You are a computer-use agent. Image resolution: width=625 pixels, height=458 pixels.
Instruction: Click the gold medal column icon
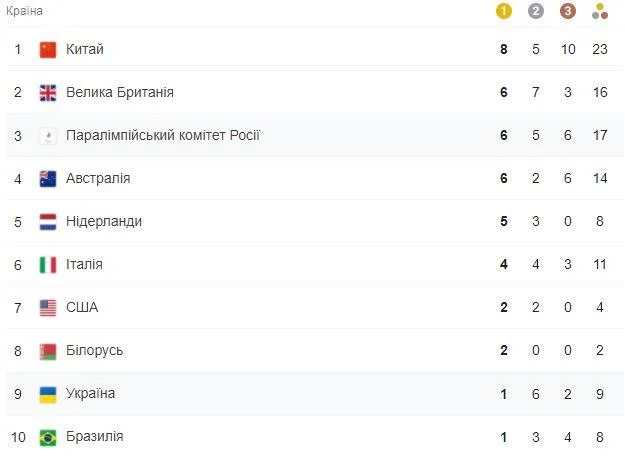503,11
